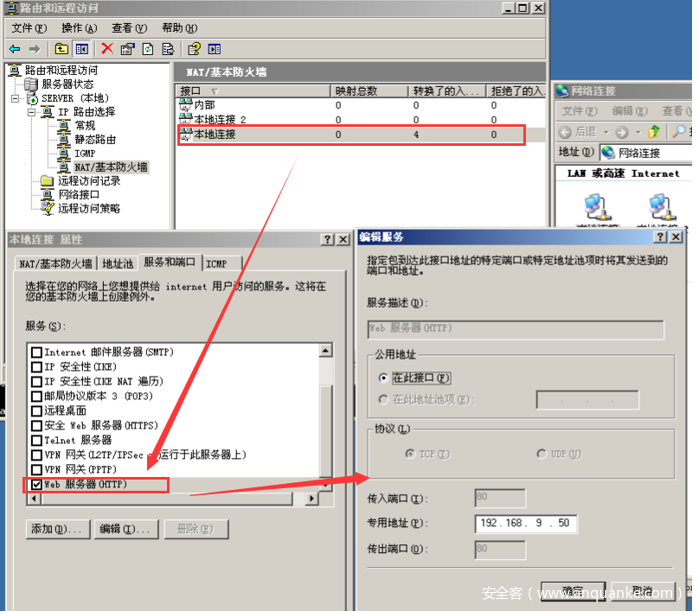
Task: Select SERVER (本地) node in tree
Action: 75,98
